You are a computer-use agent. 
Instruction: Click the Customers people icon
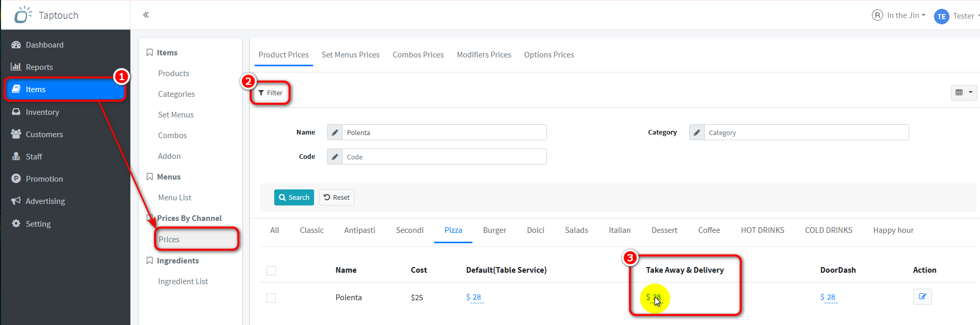point(16,134)
